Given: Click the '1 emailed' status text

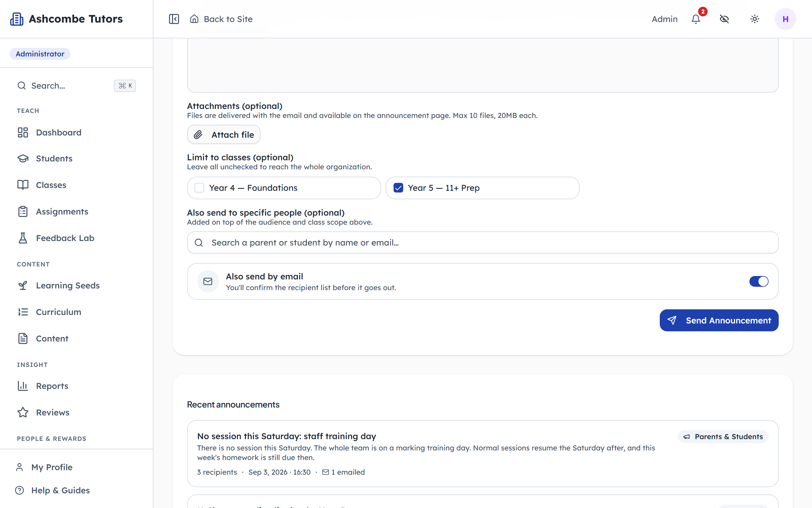Looking at the screenshot, I should 348,472.
